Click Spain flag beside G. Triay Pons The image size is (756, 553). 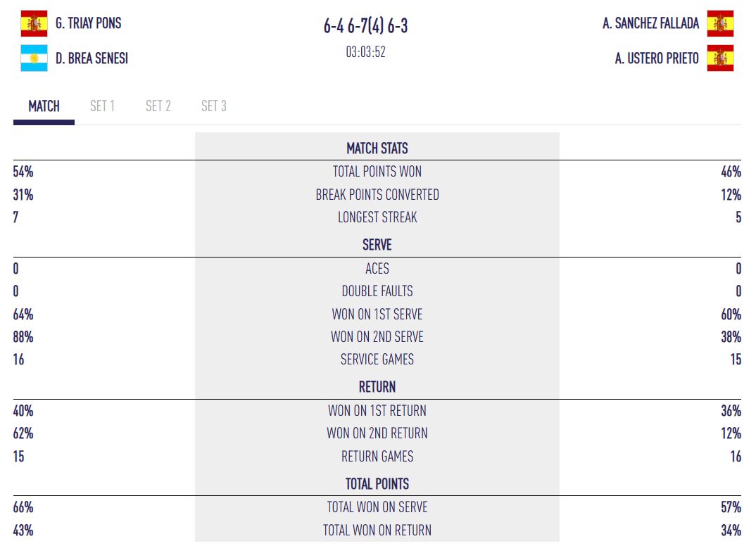click(34, 24)
